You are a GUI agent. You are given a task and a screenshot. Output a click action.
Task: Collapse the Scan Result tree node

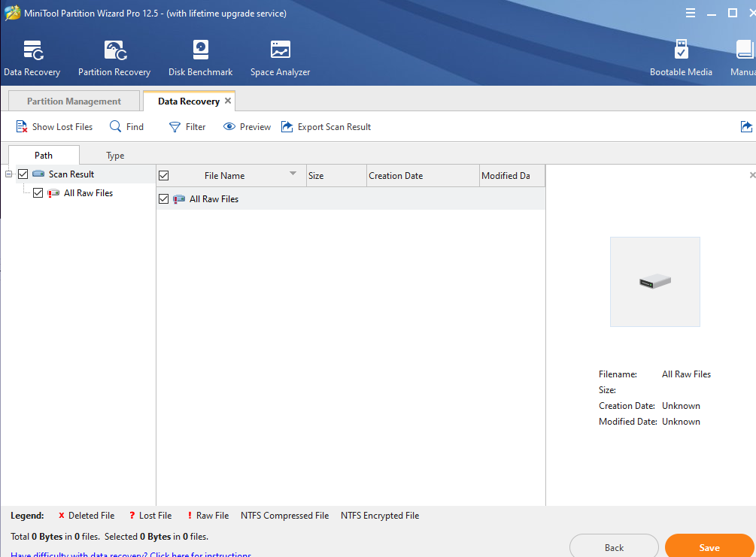coord(9,174)
